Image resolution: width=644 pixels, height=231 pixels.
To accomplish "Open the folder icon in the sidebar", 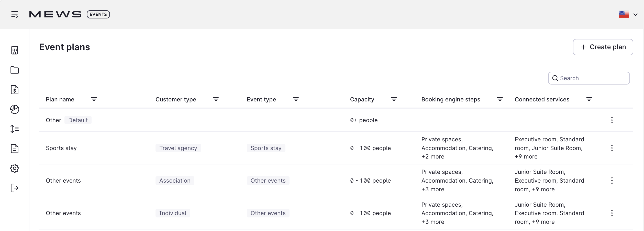I will (15, 70).
